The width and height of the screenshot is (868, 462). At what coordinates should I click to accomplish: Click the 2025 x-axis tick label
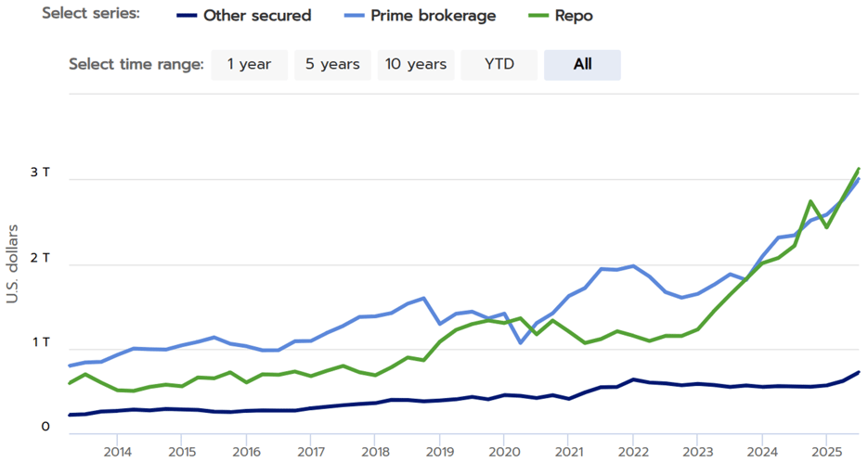(826, 452)
